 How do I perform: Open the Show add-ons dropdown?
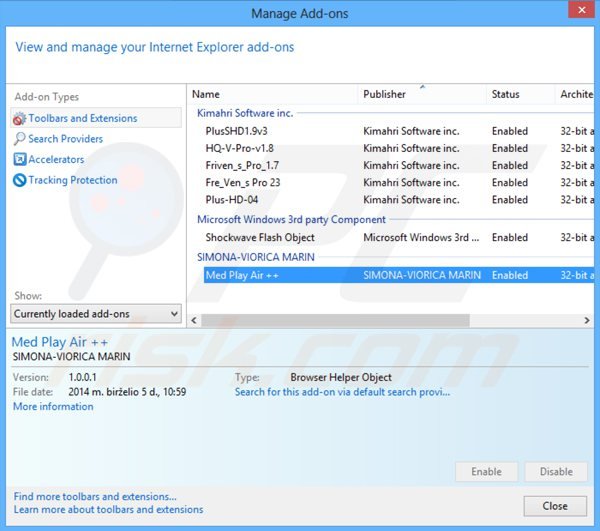(96, 314)
